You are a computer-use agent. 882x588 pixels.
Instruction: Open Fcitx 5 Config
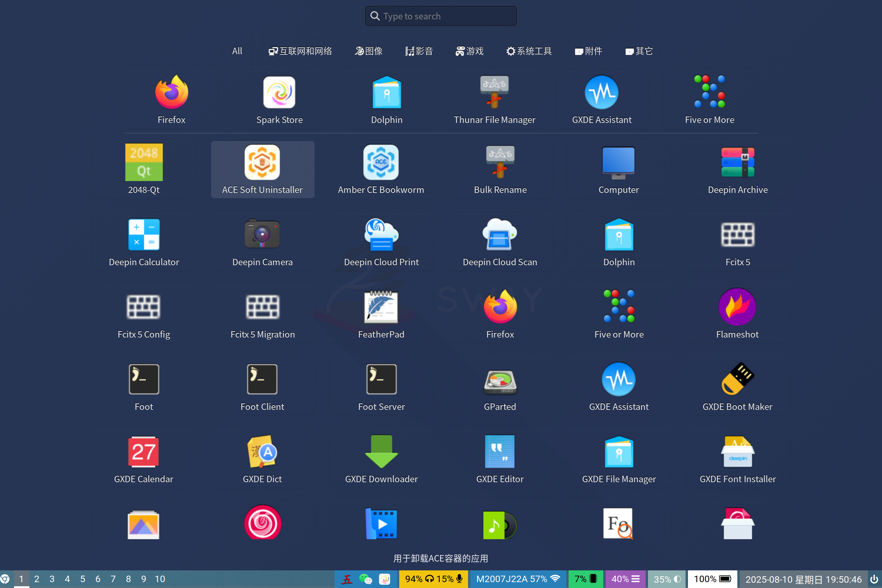click(x=144, y=314)
